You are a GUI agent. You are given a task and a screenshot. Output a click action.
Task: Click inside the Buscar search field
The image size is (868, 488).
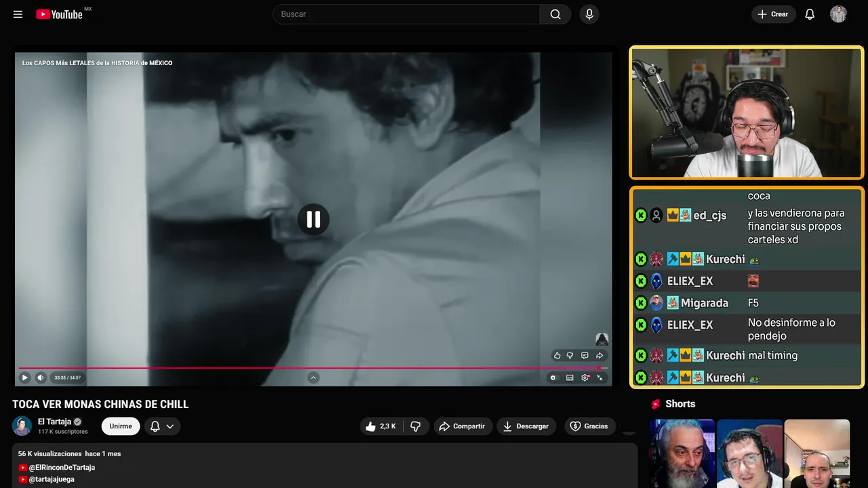[407, 14]
